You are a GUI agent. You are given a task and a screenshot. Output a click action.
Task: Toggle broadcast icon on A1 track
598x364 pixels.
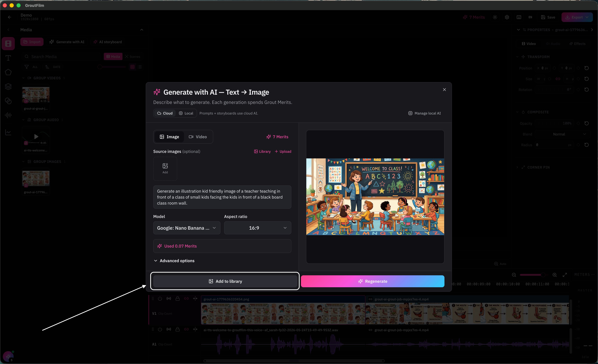(x=169, y=329)
